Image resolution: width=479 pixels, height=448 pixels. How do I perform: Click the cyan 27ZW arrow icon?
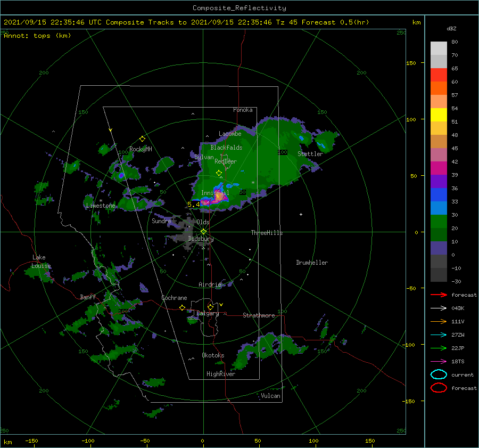pyautogui.click(x=439, y=335)
